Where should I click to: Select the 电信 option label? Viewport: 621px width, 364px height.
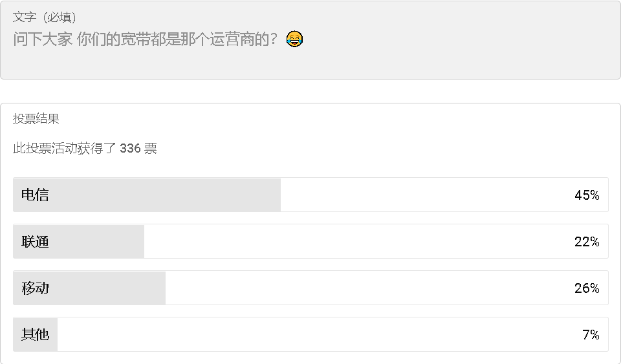point(35,195)
